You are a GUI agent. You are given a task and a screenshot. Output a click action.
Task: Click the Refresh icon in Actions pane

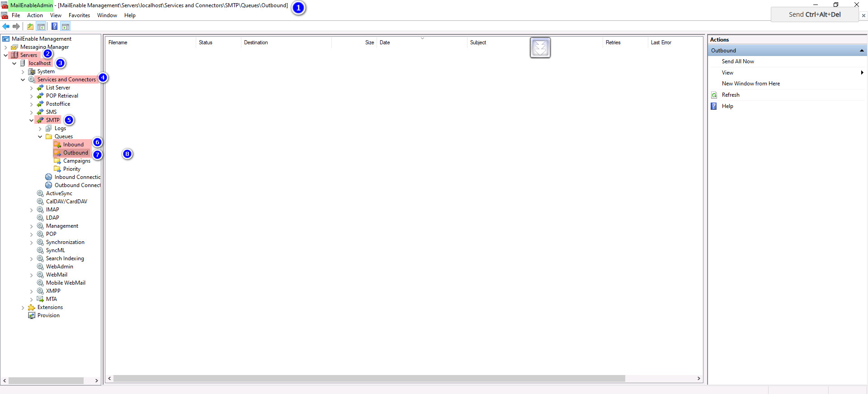tap(714, 95)
